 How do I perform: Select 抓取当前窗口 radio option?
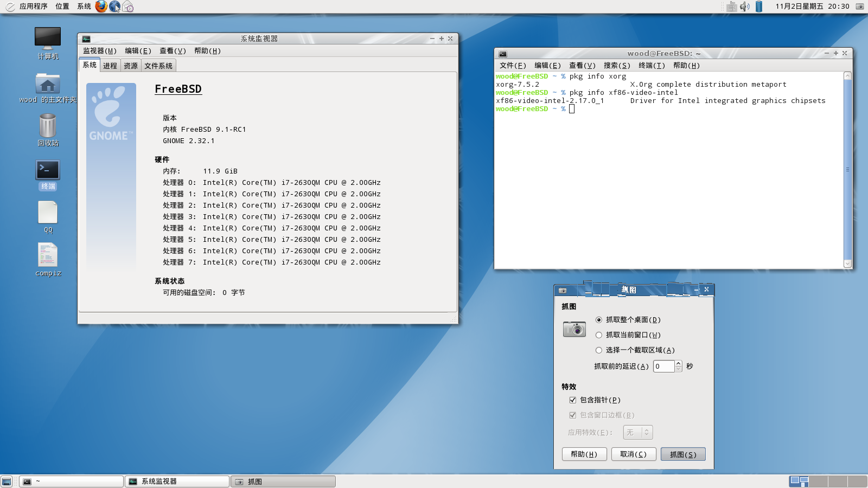click(628, 335)
